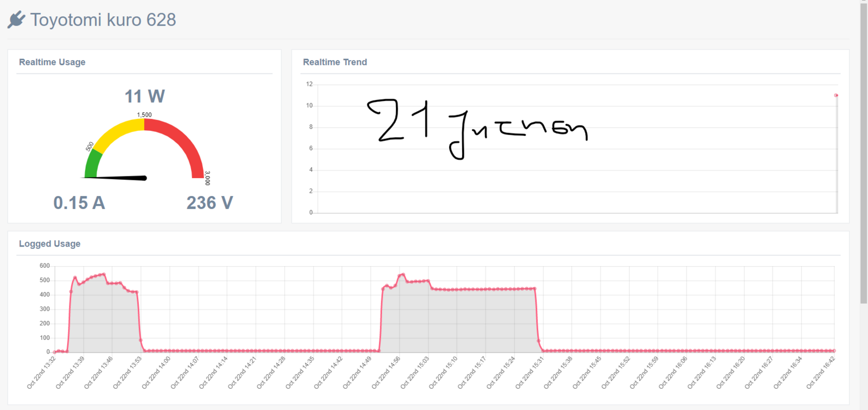This screenshot has height=410, width=868.
Task: Click the Oct 22nd 14:00 axis label
Action: (x=156, y=373)
